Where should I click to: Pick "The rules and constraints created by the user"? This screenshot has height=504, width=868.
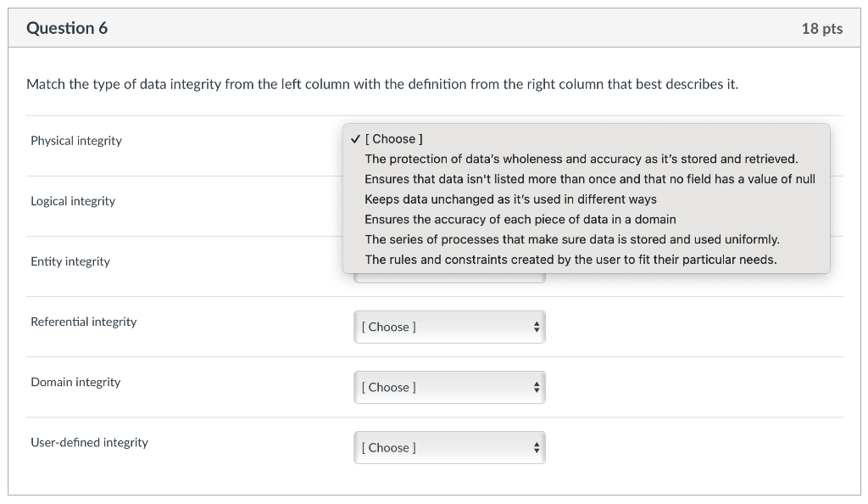point(570,260)
